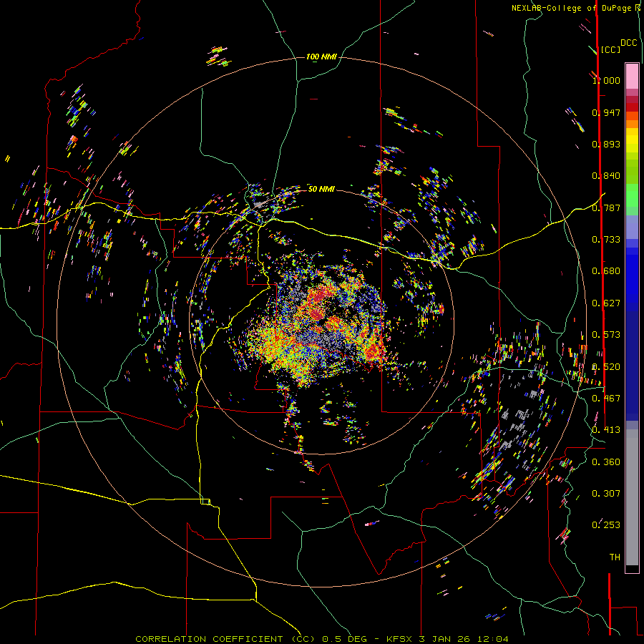Click the 1.000 value on the scale

pyautogui.click(x=606, y=80)
